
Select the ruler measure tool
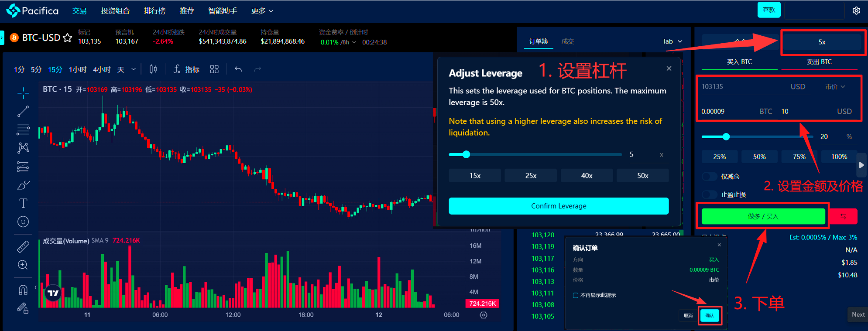(x=23, y=247)
